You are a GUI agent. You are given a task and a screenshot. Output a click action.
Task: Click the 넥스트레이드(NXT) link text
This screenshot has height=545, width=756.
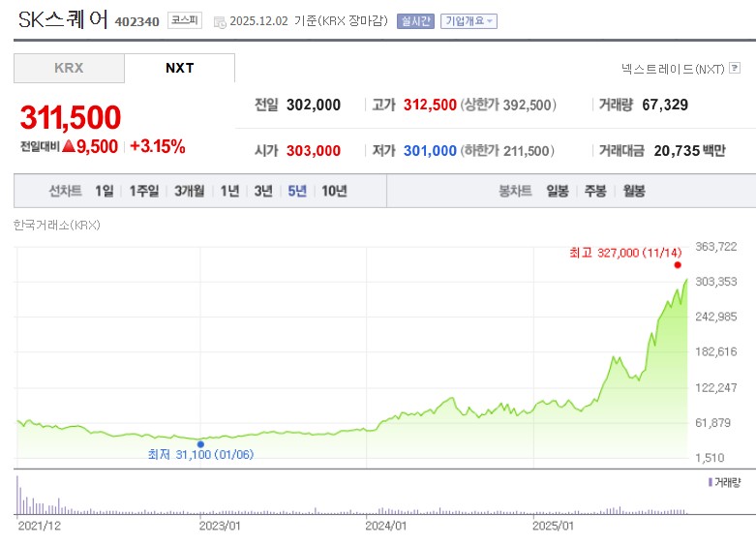tap(673, 69)
